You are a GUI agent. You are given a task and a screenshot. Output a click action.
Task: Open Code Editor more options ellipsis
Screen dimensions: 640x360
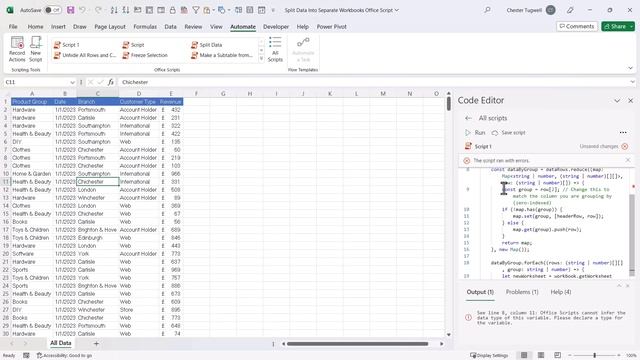(x=623, y=133)
